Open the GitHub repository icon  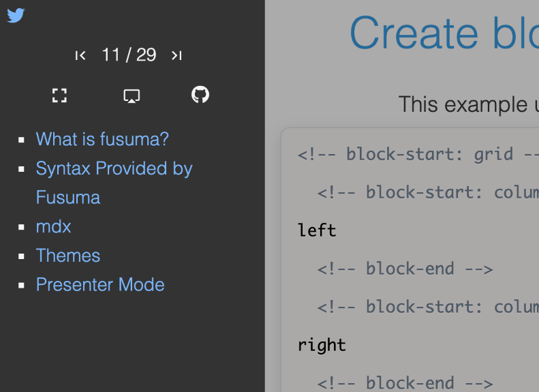click(200, 95)
